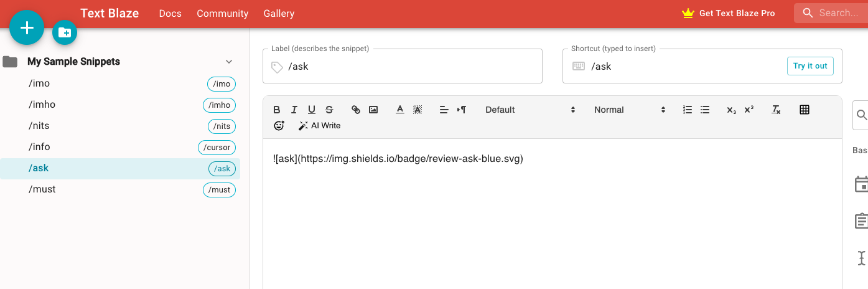Screen dimensions: 868x289
Task: Click the calendar date command icon
Action: click(x=862, y=184)
